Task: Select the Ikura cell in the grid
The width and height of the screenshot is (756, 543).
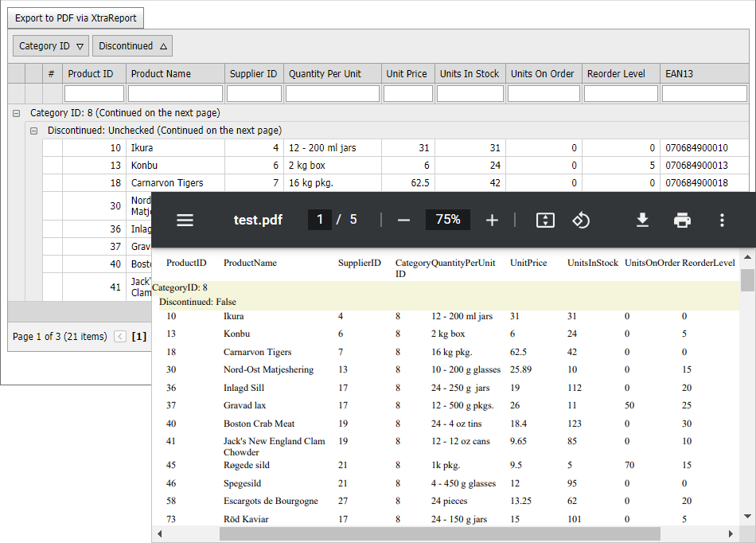Action: [x=175, y=148]
